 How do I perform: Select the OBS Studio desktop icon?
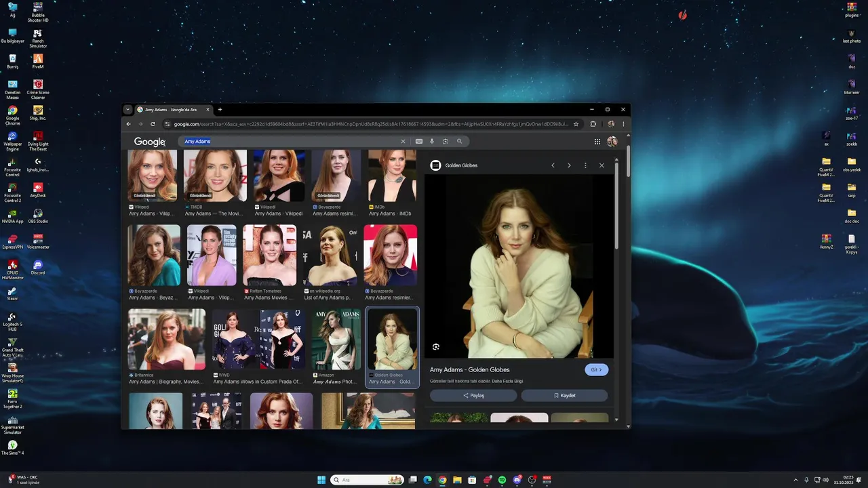pyautogui.click(x=38, y=214)
